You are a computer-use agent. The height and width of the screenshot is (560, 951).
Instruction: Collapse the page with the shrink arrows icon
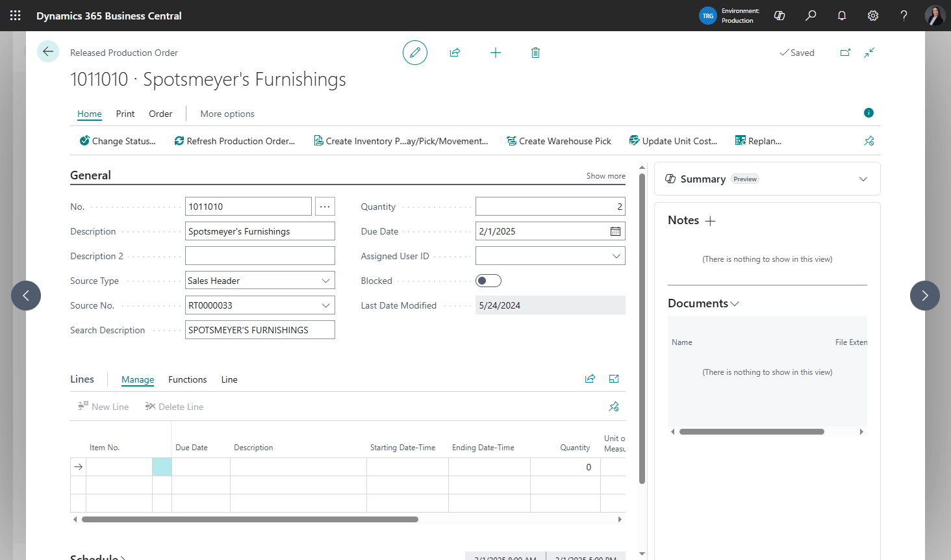tap(869, 53)
